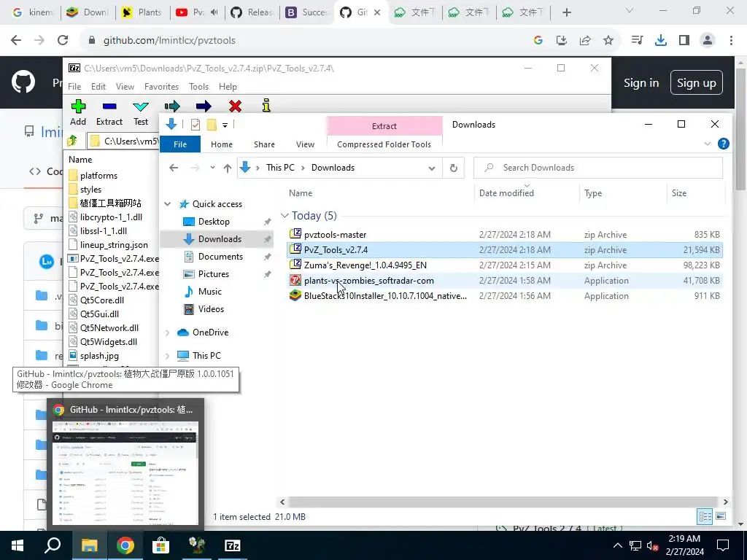Screen dimensions: 747x560
Task: Select Desktop in the navigation pane
Action: (x=214, y=222)
